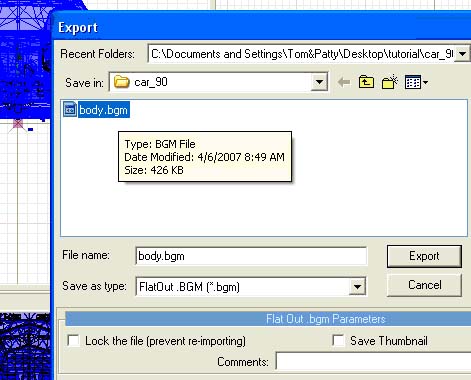Click the car_90 folder icon
The height and width of the screenshot is (380, 471).
point(121,82)
